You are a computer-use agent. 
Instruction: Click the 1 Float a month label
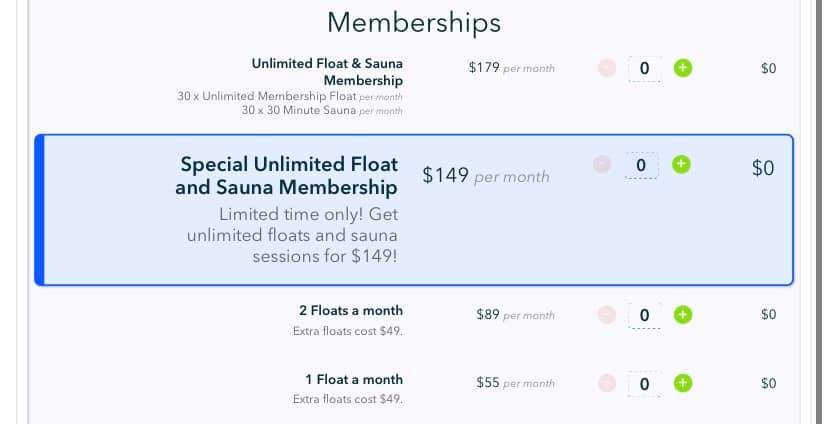(353, 379)
